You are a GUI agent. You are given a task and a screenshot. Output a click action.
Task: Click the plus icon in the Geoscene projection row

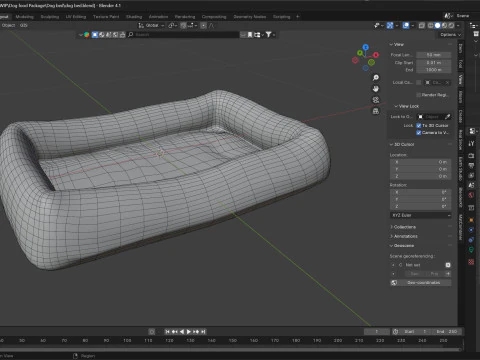(448, 274)
